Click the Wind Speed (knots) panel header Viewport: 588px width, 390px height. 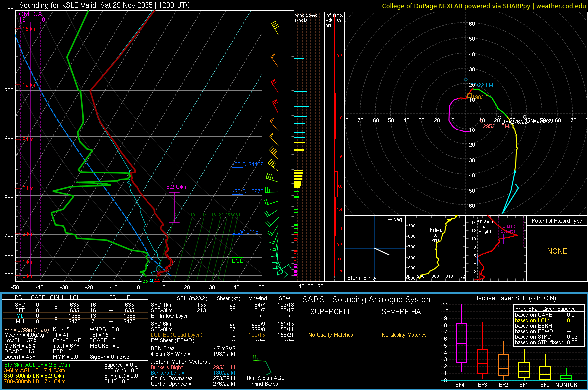306,17
